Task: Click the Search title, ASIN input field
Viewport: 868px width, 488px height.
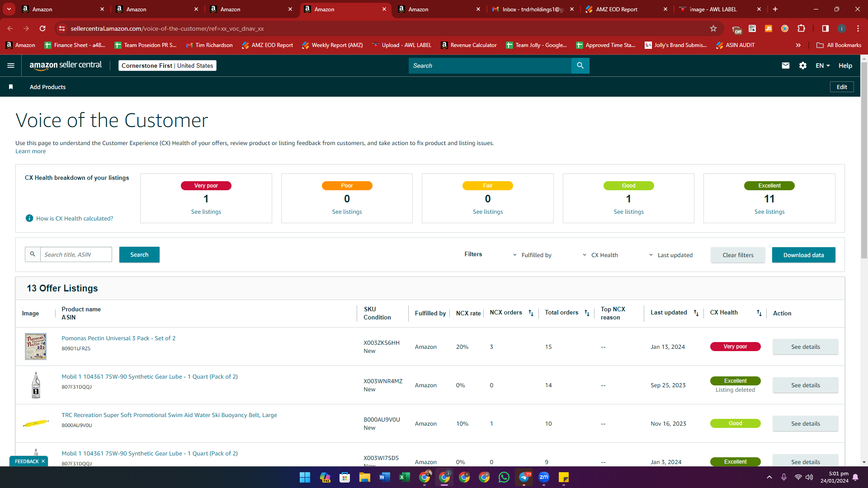Action: [76, 254]
